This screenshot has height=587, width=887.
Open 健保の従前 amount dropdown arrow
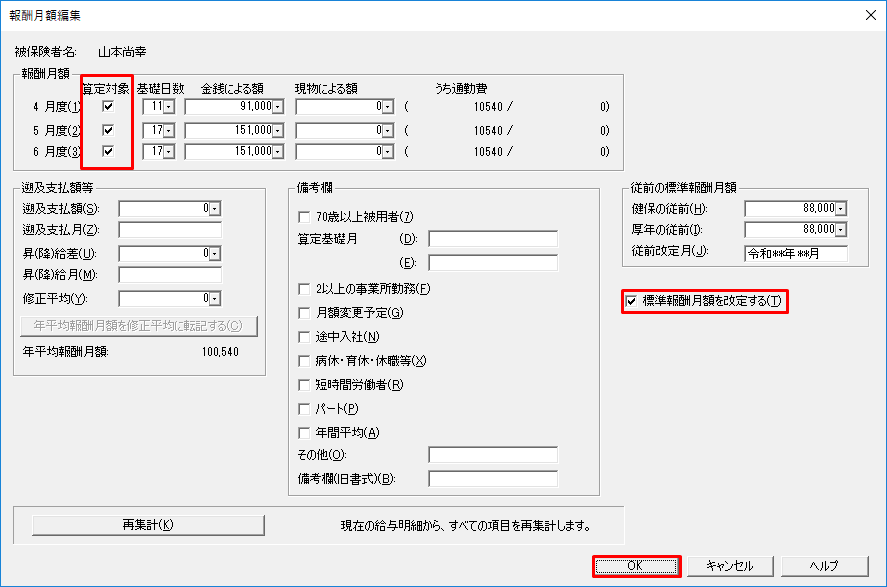[840, 208]
